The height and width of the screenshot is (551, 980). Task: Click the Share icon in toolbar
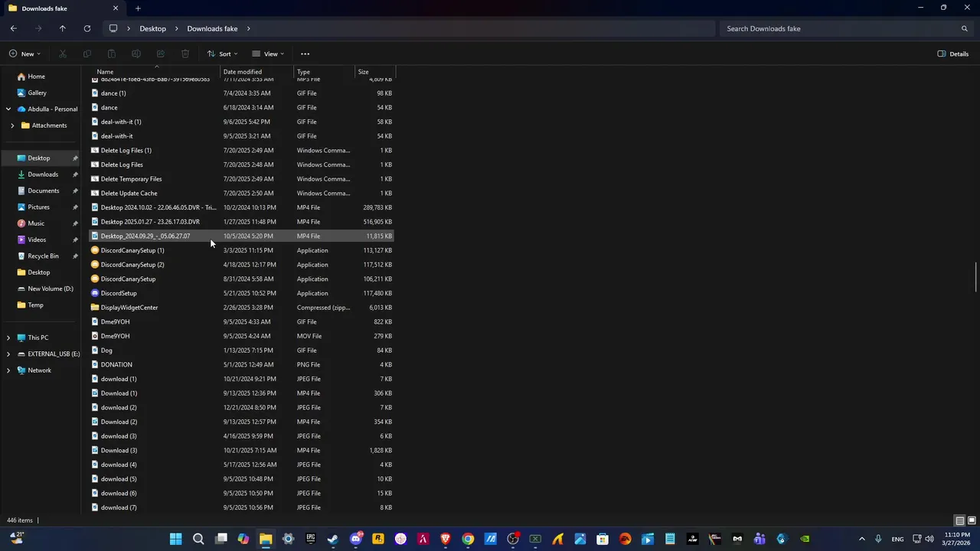click(161, 54)
